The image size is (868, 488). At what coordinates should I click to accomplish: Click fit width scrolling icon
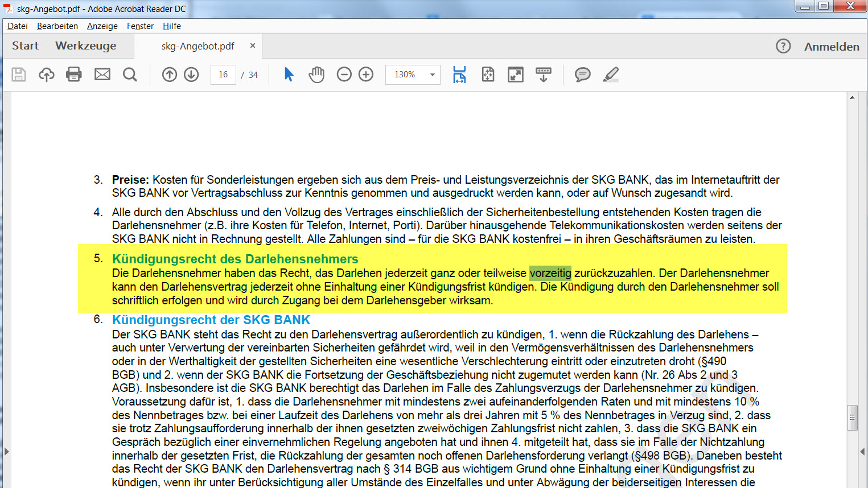tap(459, 75)
